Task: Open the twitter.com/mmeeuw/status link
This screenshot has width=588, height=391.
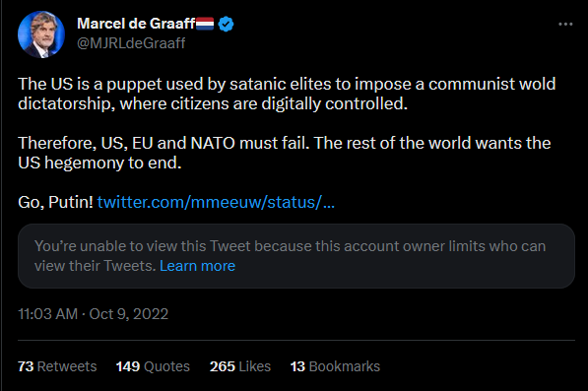Action: pyautogui.click(x=216, y=203)
